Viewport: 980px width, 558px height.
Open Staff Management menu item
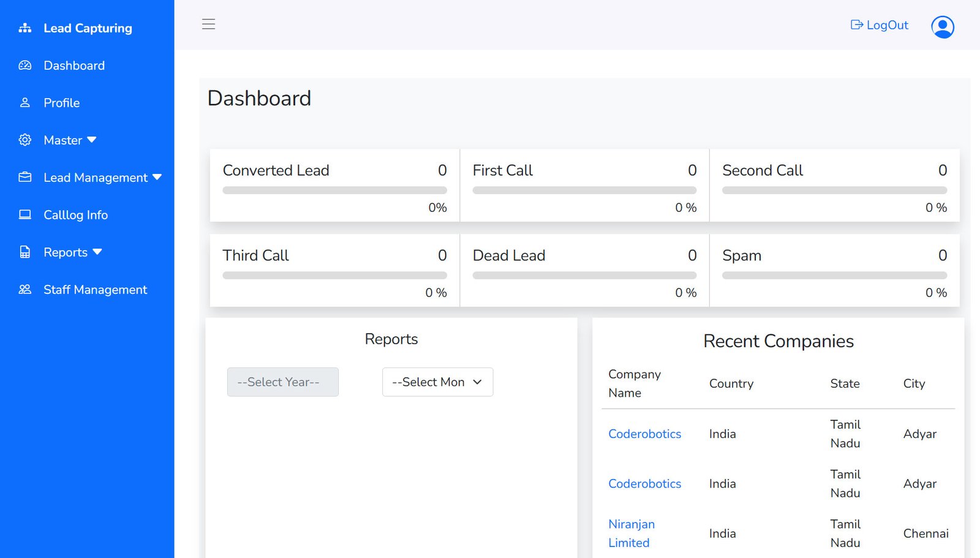pyautogui.click(x=96, y=290)
